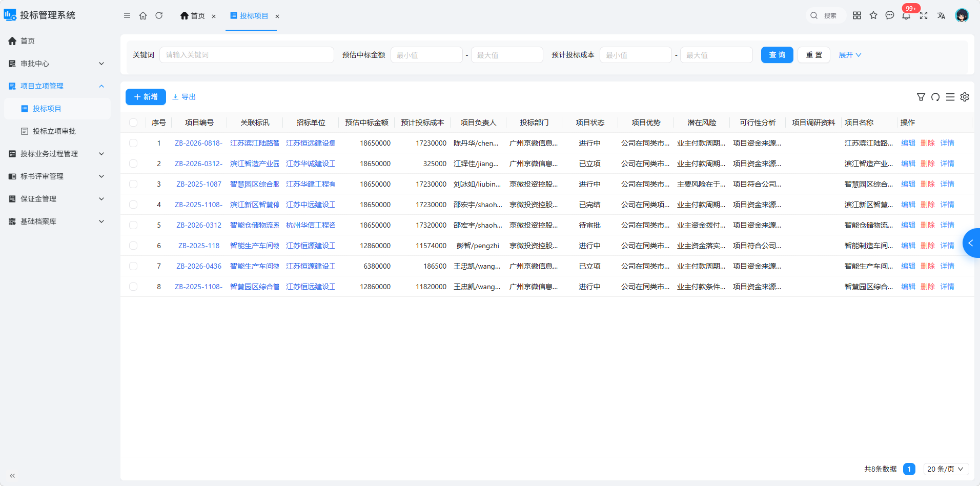Focus the 关键词 keyword input field
This screenshot has width=980, height=486.
tap(247, 55)
